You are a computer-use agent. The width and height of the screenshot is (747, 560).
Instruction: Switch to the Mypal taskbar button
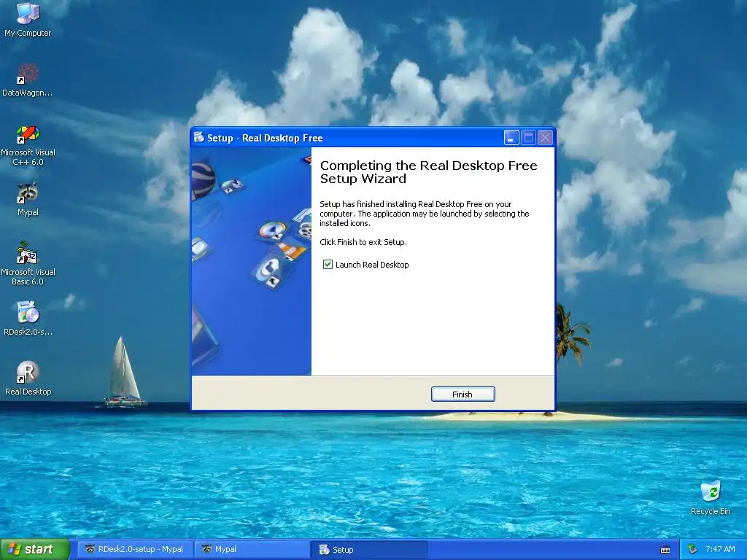click(252, 549)
